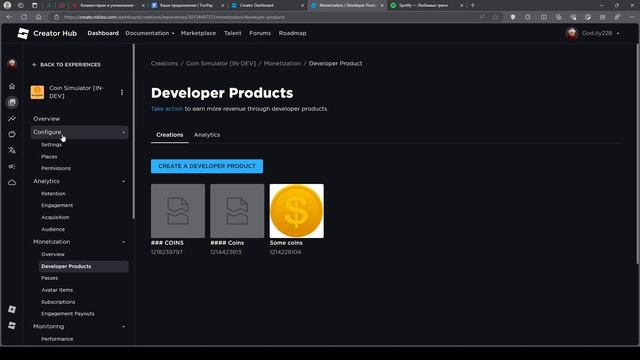The image size is (640, 360).
Task: Click the Take action link
Action: pos(167,109)
